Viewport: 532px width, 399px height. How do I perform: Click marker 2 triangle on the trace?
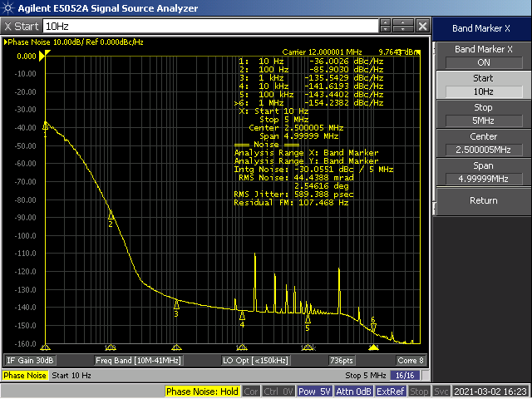click(x=111, y=216)
